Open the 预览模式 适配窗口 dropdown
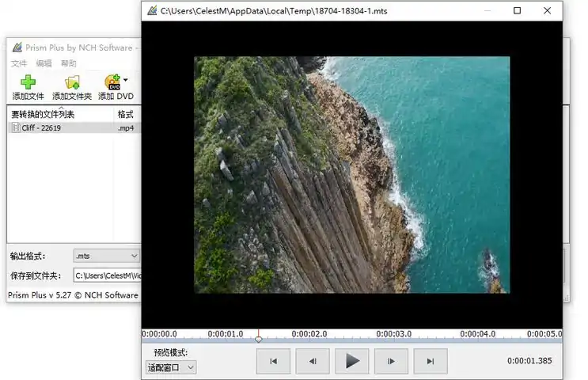This screenshot has height=380, width=588. [x=171, y=367]
